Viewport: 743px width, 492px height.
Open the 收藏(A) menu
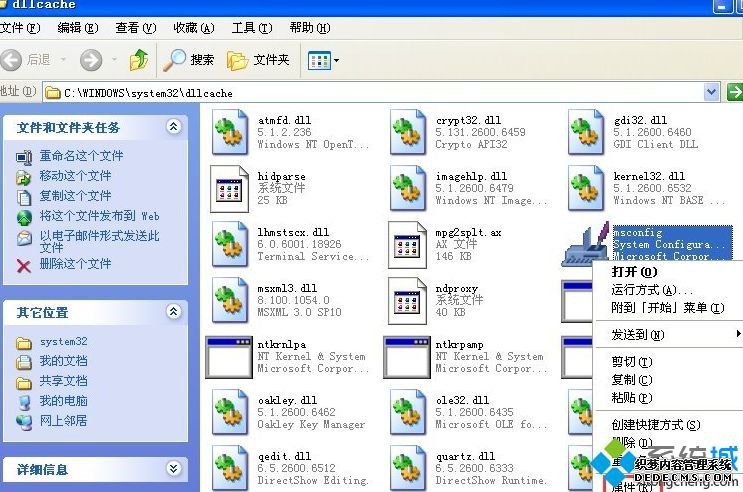coord(194,28)
